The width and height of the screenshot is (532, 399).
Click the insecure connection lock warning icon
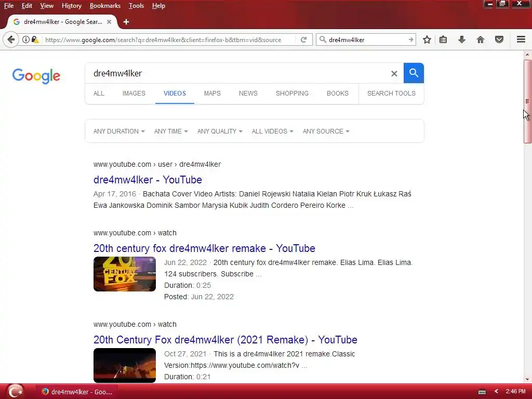[35, 39]
